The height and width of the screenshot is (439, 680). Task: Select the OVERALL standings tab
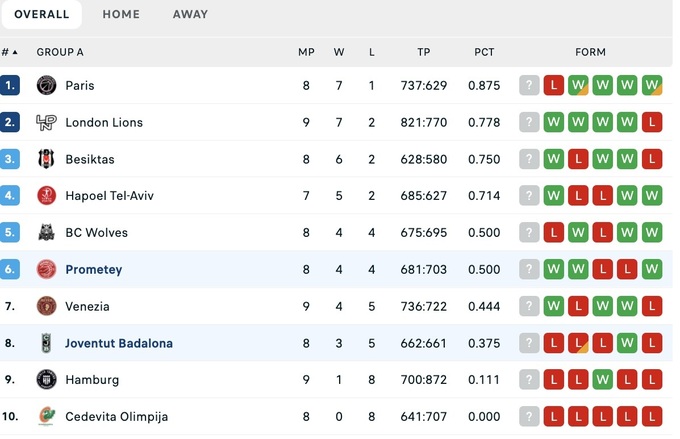(x=42, y=15)
